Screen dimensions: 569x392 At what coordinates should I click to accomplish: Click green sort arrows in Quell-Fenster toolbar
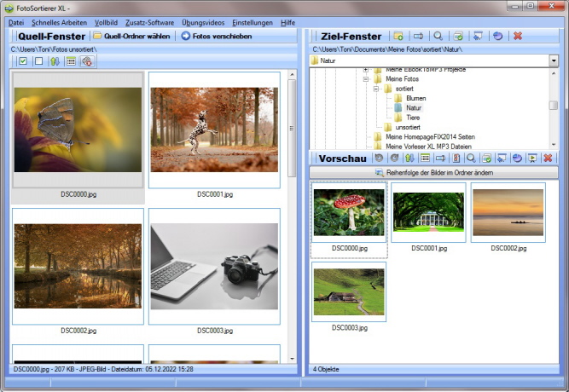(55, 61)
